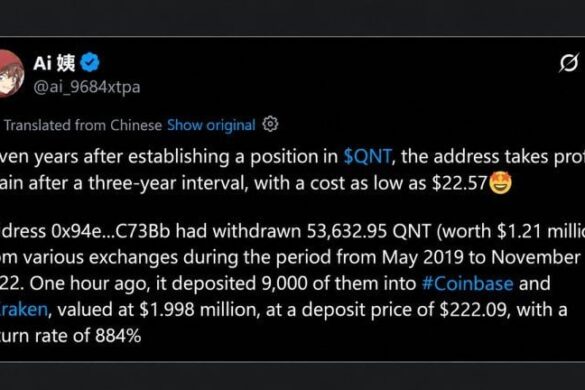Click the 0x94e...C73Bb address text
This screenshot has height=390, width=585.
111,231
